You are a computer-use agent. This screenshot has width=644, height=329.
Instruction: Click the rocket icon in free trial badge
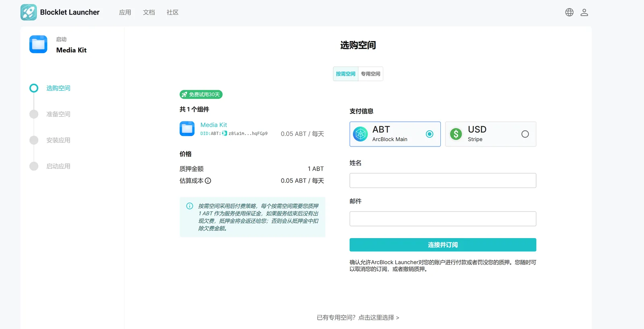point(184,95)
